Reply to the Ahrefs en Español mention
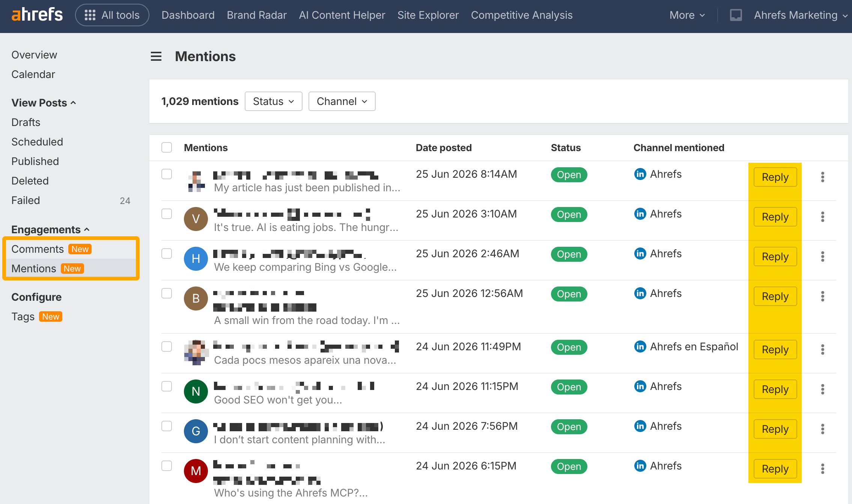Viewport: 852px width, 504px height. click(775, 349)
